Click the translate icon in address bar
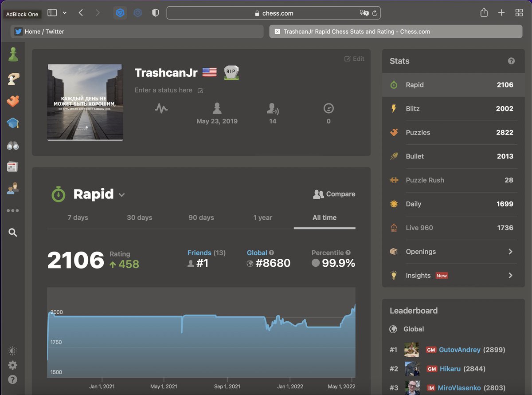532x395 pixels. (x=364, y=13)
